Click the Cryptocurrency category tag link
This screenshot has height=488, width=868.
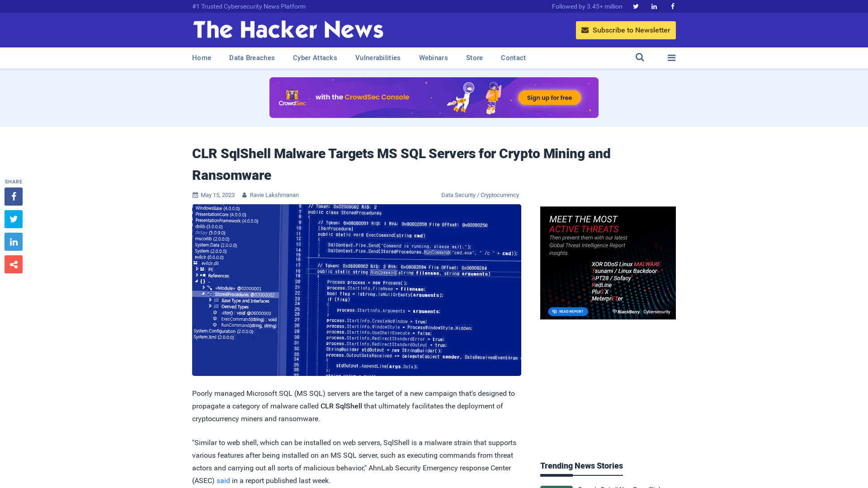click(500, 195)
